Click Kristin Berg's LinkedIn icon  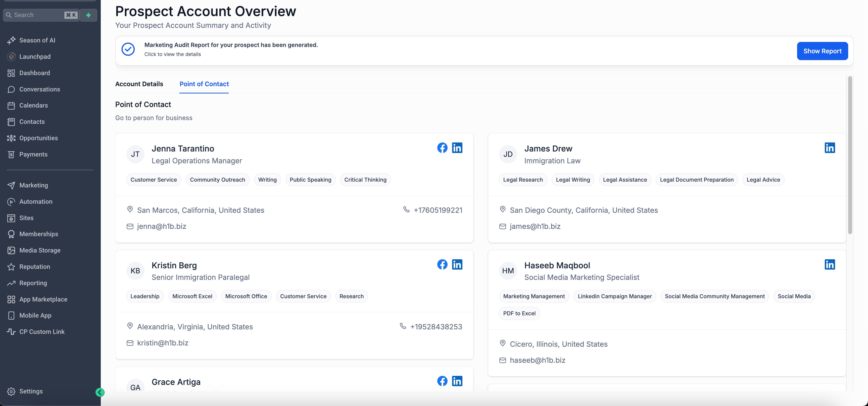(x=457, y=265)
